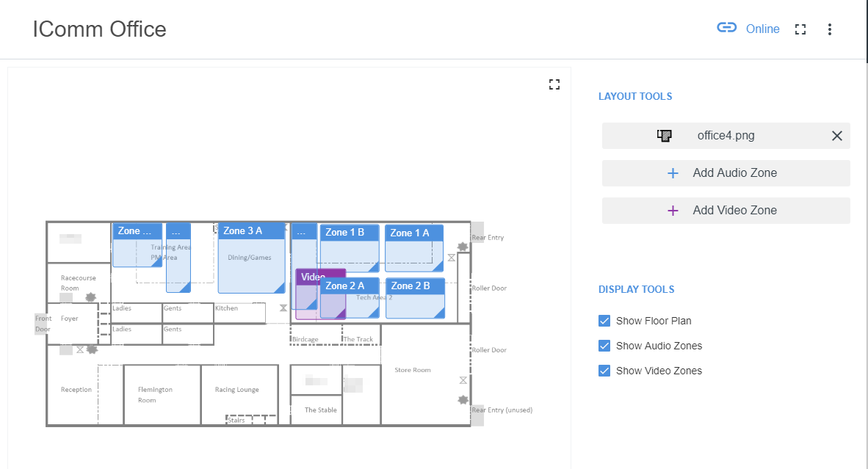Uncheck Show Audio Zones
868x469 pixels.
coord(604,346)
